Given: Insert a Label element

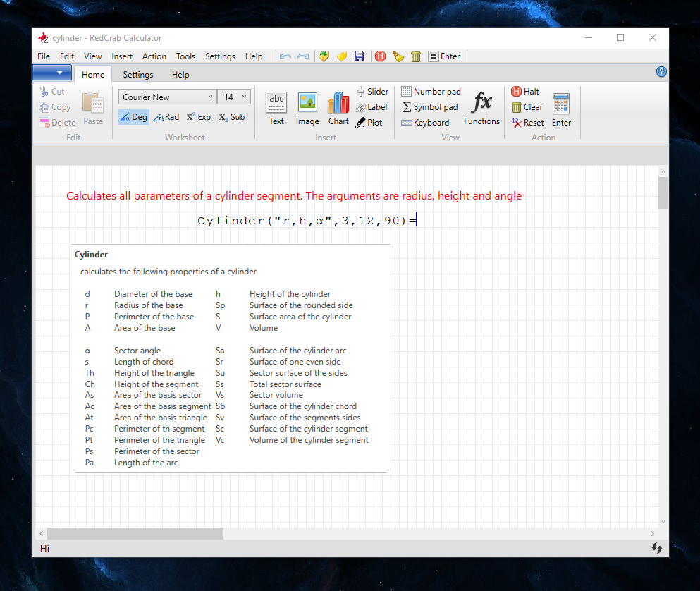Looking at the screenshot, I should click(371, 107).
